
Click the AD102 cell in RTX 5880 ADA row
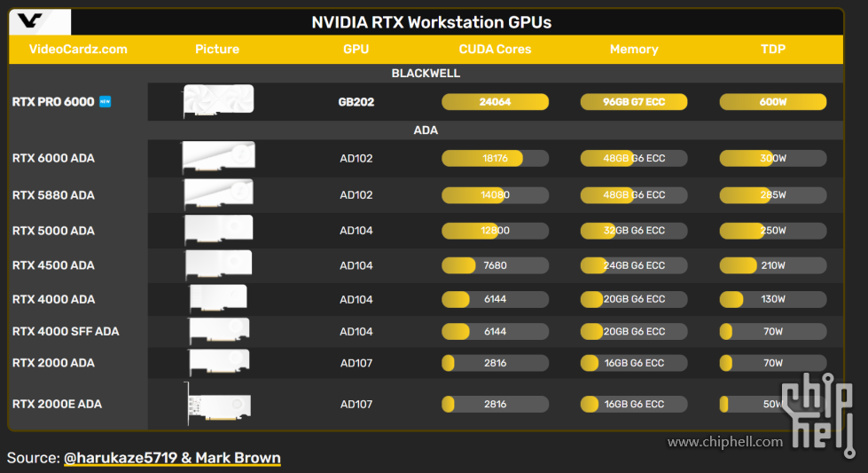[x=356, y=195]
